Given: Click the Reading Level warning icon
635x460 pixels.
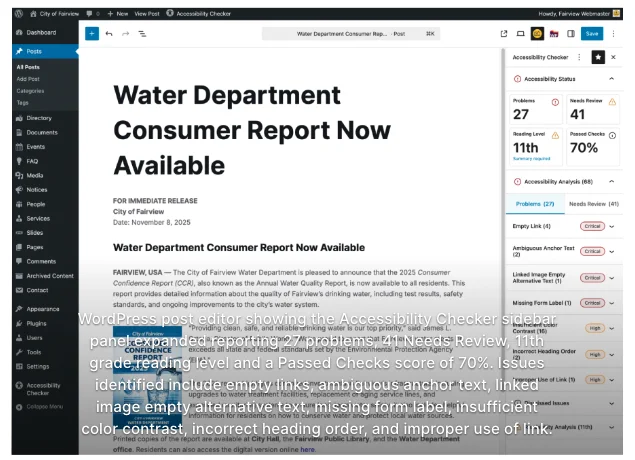Looking at the screenshot, I should click(555, 135).
